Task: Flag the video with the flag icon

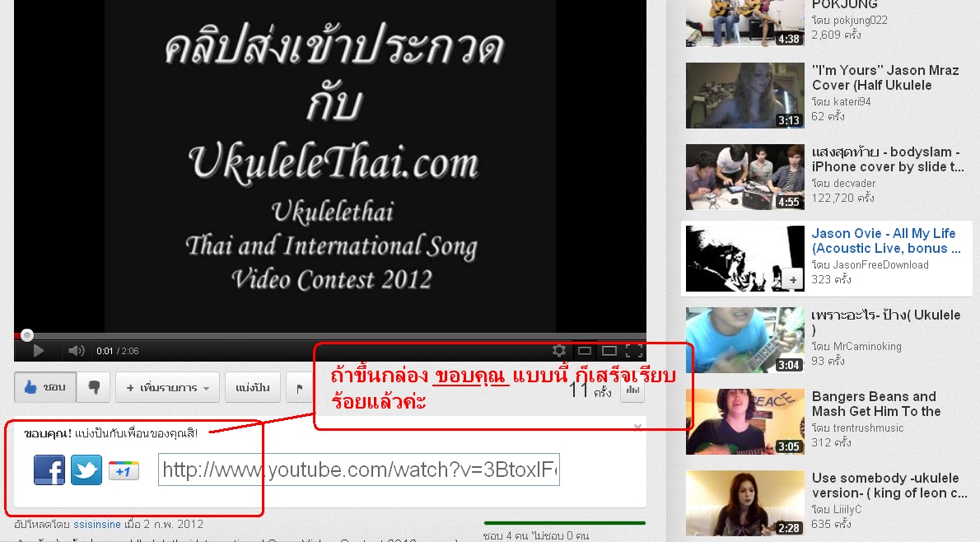Action: click(300, 388)
